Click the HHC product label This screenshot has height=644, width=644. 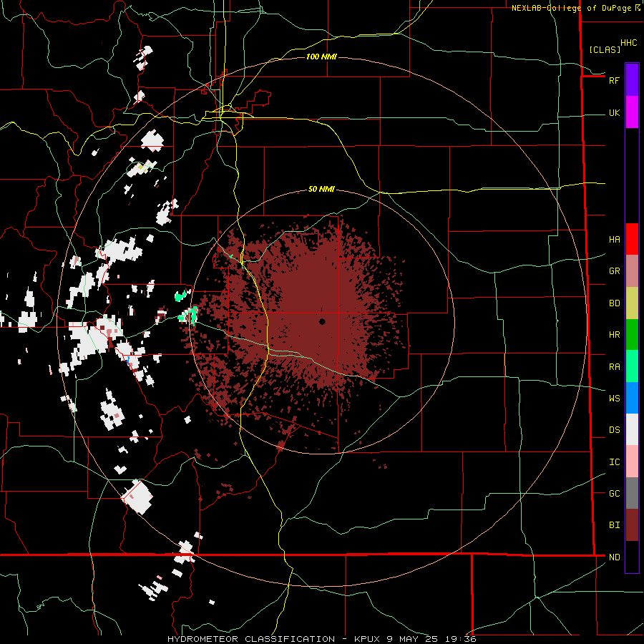[628, 43]
